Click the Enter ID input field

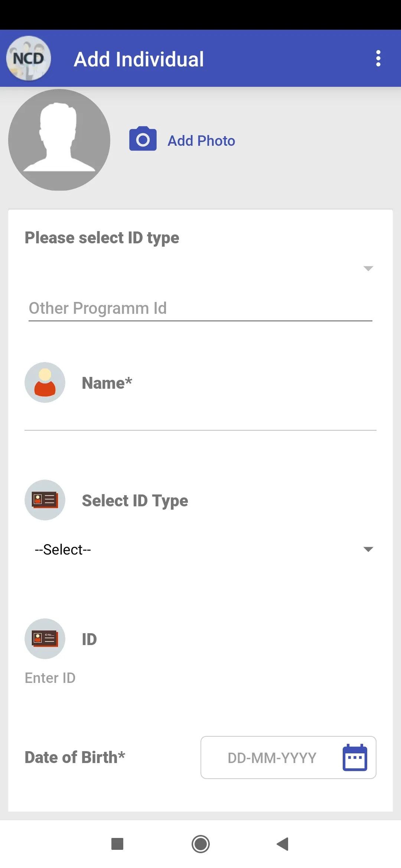(200, 678)
